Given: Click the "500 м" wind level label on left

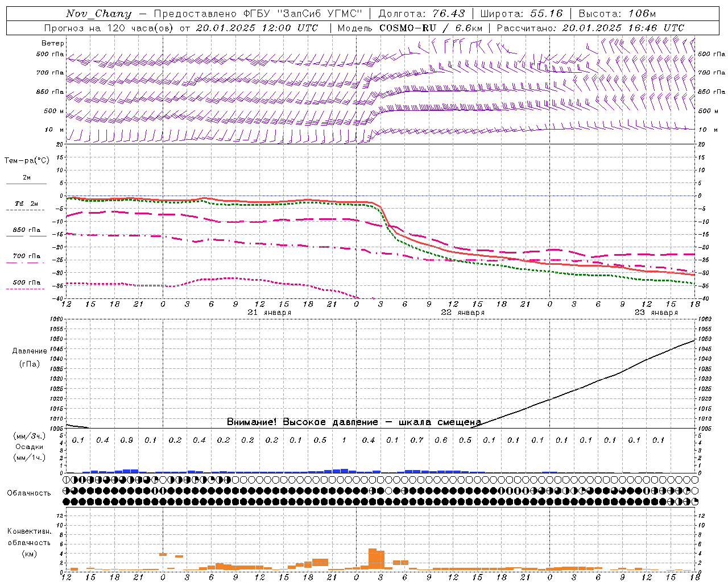Looking at the screenshot, I should coord(54,111).
